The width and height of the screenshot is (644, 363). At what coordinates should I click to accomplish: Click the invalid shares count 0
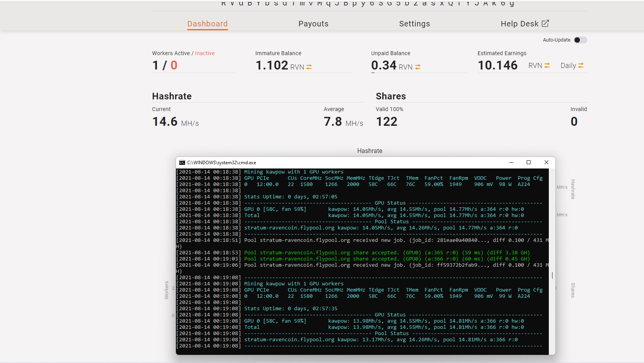pyautogui.click(x=574, y=122)
